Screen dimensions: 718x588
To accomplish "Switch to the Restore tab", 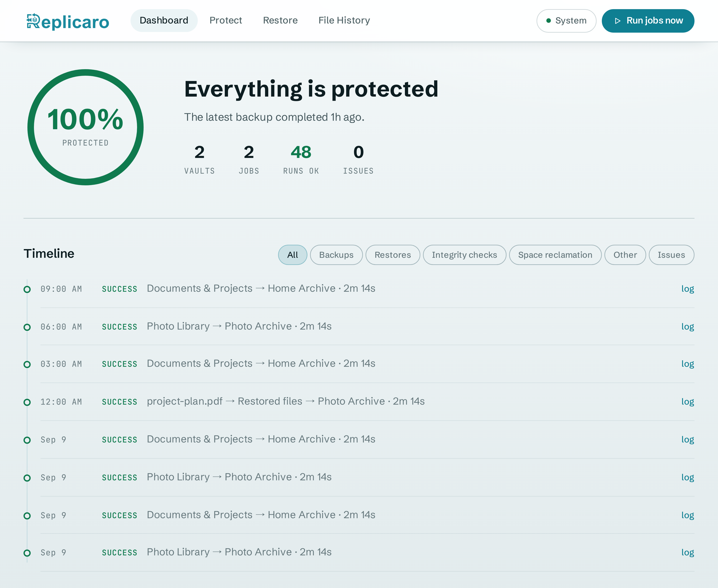I will point(280,20).
